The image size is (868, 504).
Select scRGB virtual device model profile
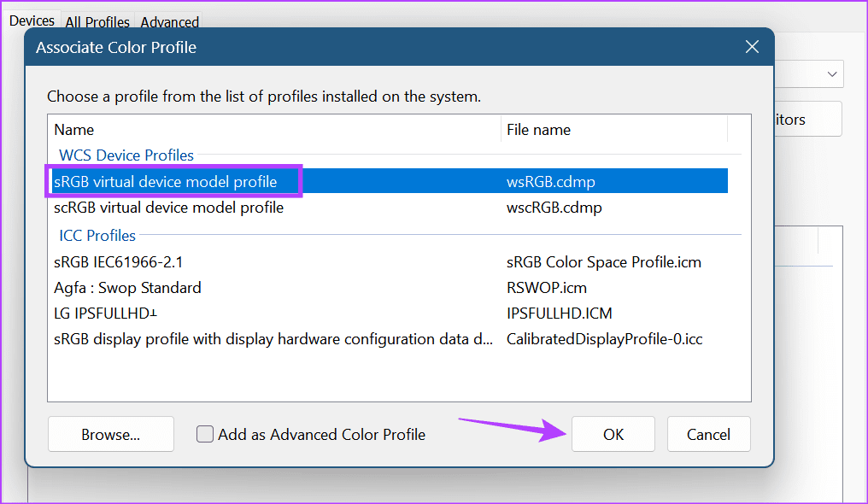pos(388,208)
